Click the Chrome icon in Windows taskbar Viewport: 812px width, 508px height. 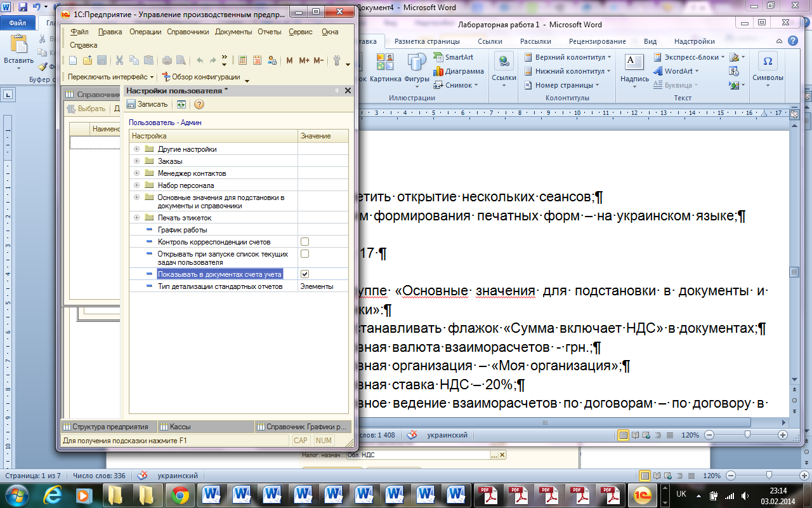(x=179, y=495)
